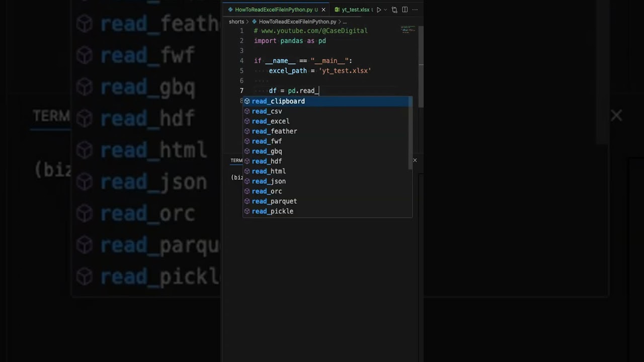Place cursor after pd.read_ on line 7
644x362 pixels.
319,91
